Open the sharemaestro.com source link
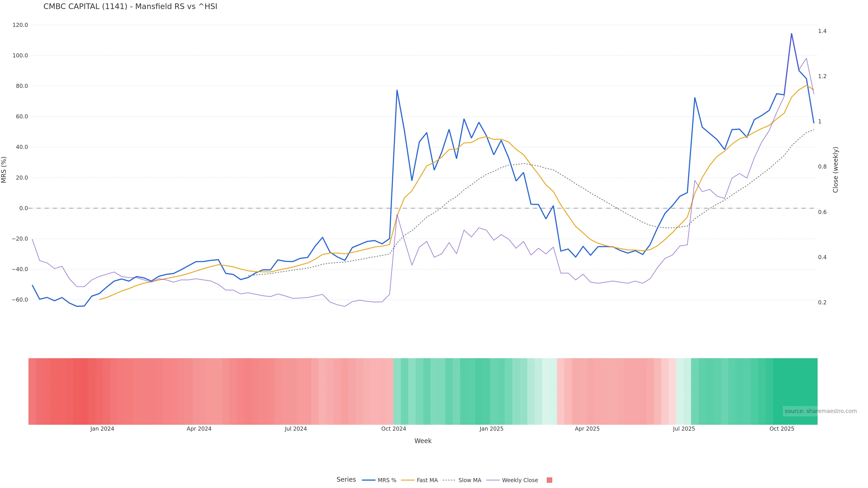 point(821,411)
